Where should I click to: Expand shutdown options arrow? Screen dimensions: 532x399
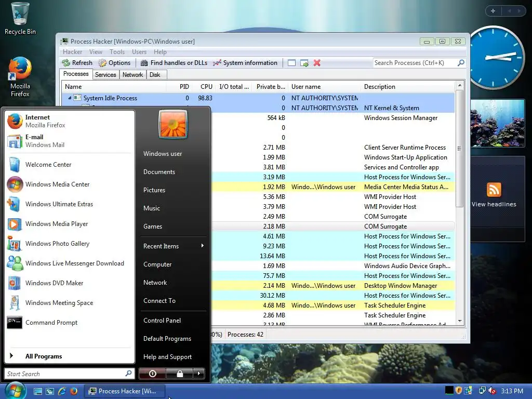[x=199, y=374]
